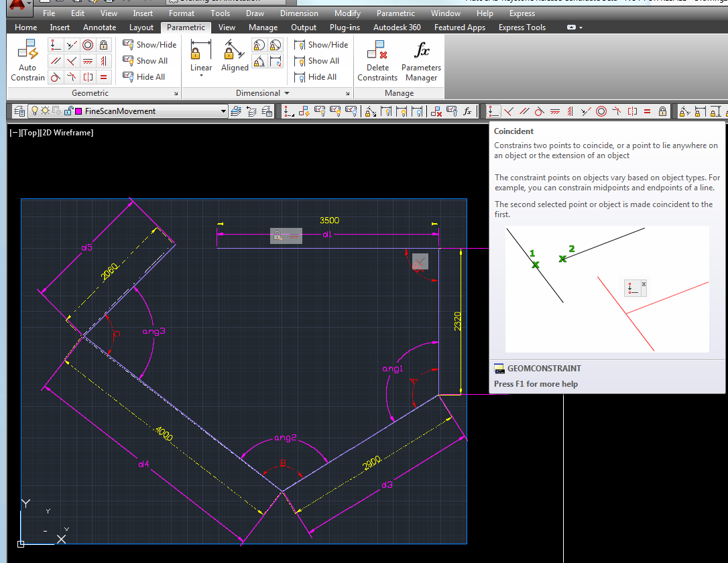Select the Coincident constraint tool
The width and height of the screenshot is (728, 563).
54,45
